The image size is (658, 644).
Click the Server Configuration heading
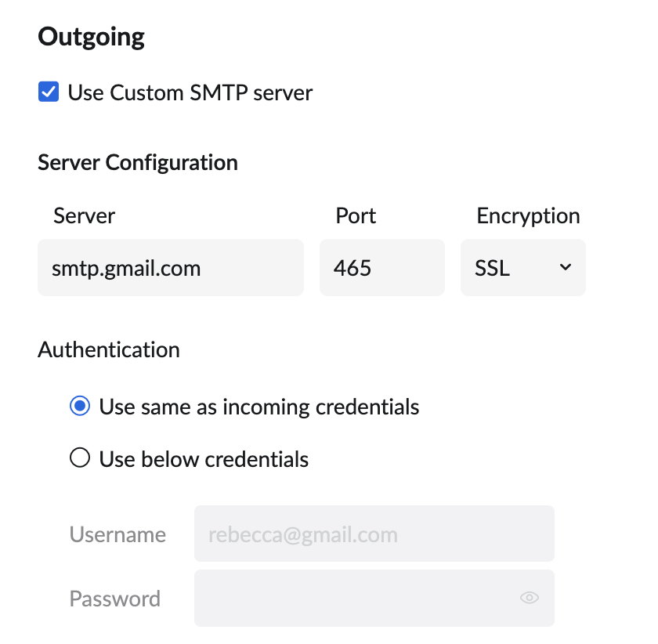point(138,162)
